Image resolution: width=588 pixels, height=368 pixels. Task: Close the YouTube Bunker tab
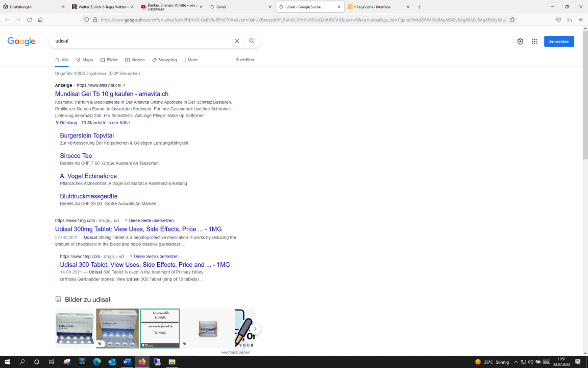click(201, 7)
